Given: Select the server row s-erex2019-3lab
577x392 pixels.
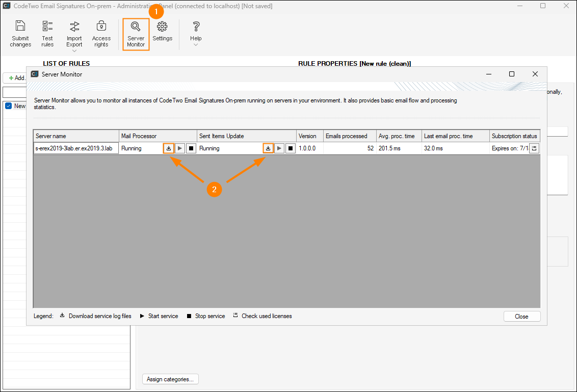Looking at the screenshot, I should [x=75, y=148].
